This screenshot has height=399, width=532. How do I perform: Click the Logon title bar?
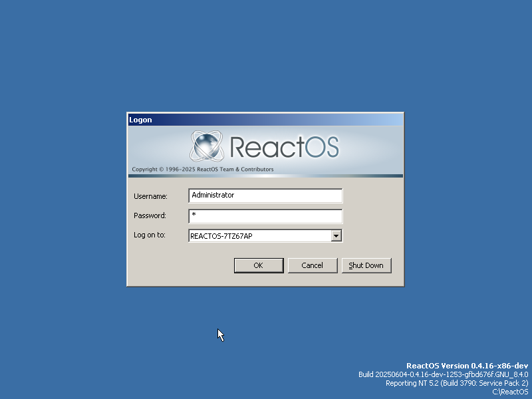[x=265, y=120]
